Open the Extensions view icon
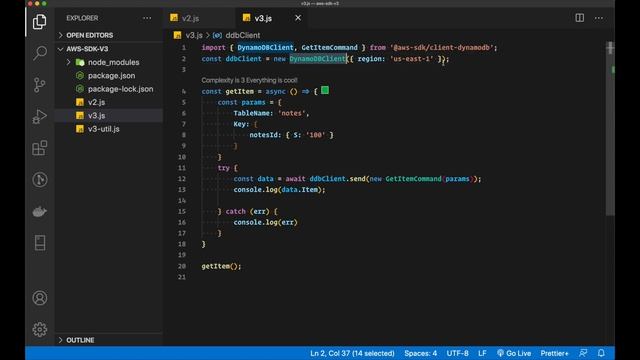Viewport: 640px width, 360px height. coord(40,148)
